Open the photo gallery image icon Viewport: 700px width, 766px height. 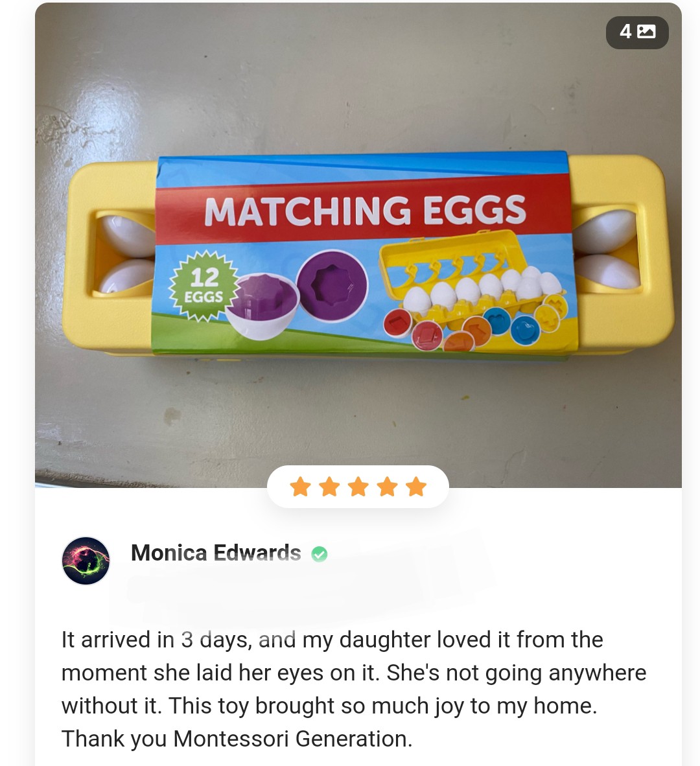click(x=646, y=32)
